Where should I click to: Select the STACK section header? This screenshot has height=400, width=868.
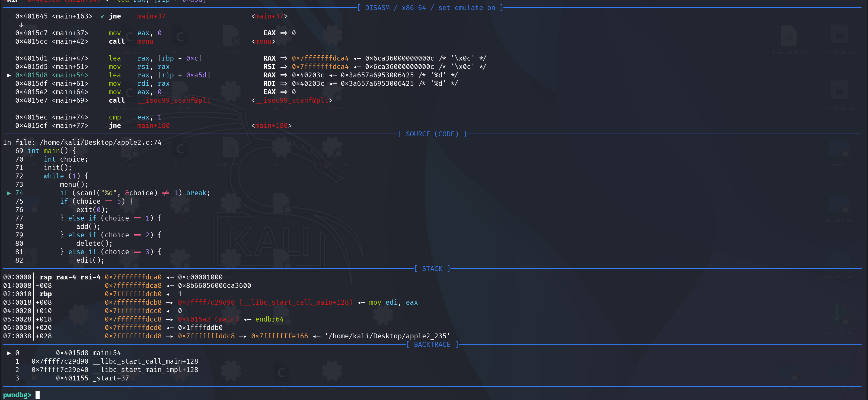click(x=432, y=269)
